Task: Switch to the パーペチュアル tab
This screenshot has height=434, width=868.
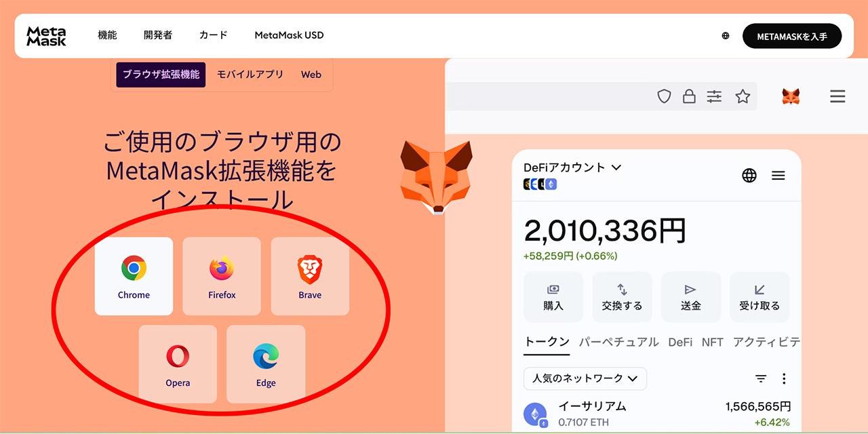Action: point(619,342)
